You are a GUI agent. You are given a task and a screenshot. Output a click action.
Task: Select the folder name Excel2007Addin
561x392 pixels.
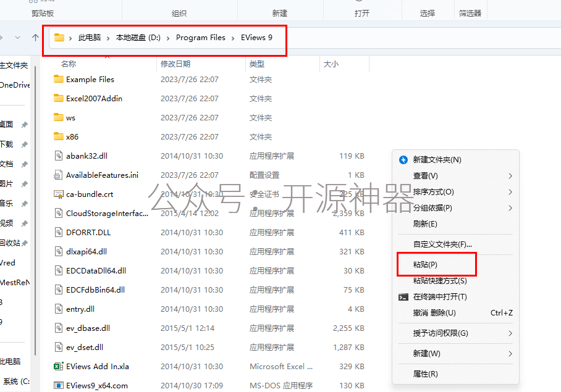[x=94, y=98]
